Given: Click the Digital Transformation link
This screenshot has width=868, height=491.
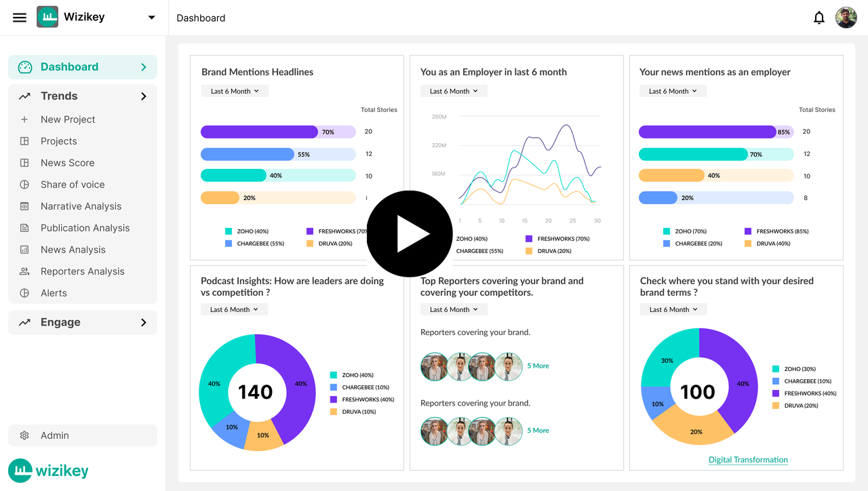Looking at the screenshot, I should [748, 460].
